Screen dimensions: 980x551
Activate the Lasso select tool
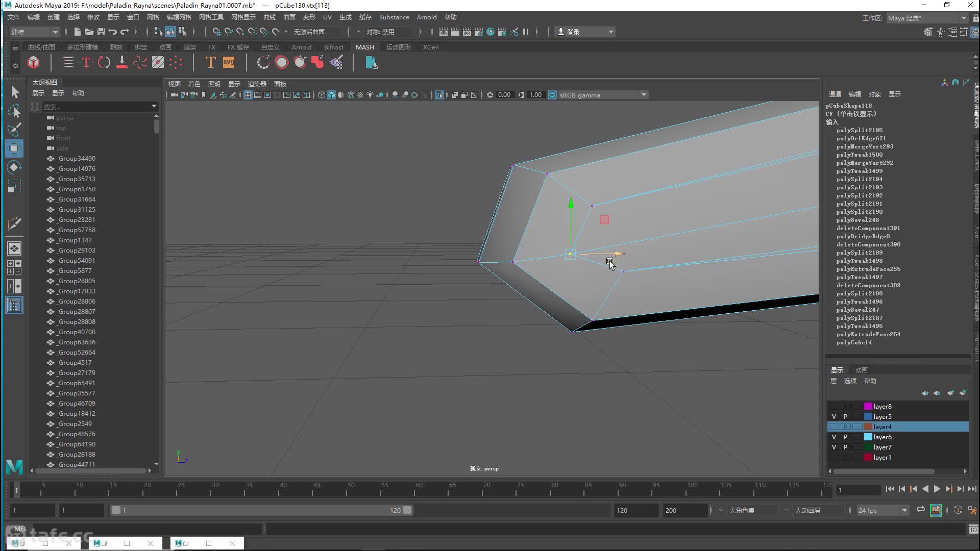coord(14,111)
